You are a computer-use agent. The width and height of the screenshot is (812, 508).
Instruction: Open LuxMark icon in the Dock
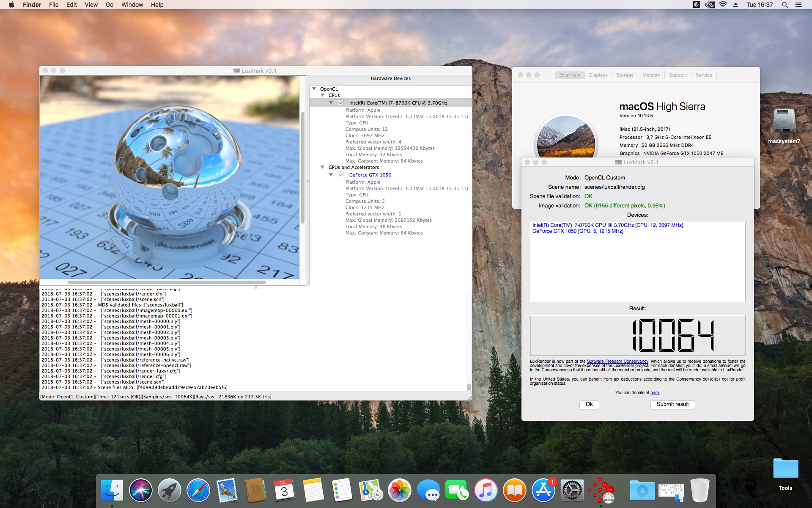point(601,490)
